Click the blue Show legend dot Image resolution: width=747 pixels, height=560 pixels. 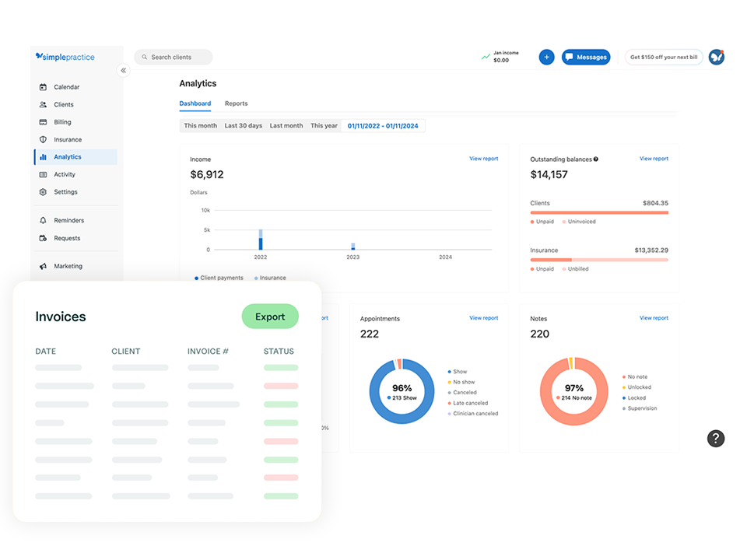[x=450, y=372]
